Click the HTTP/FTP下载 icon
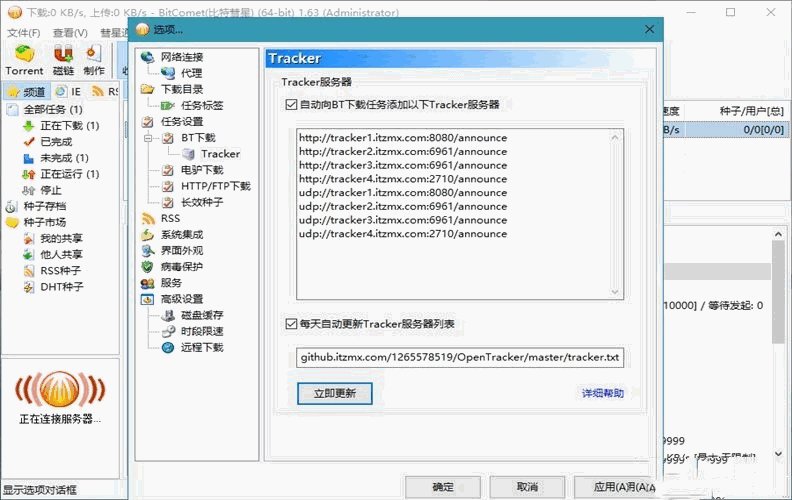Image resolution: width=792 pixels, height=500 pixels. click(168, 186)
